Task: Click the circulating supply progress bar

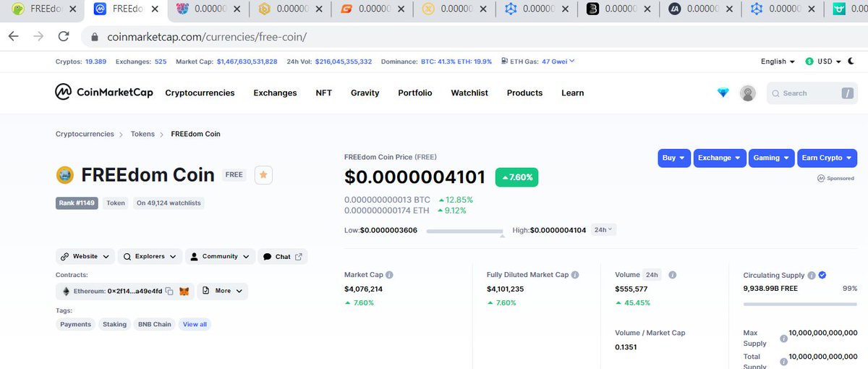Action: (x=800, y=304)
